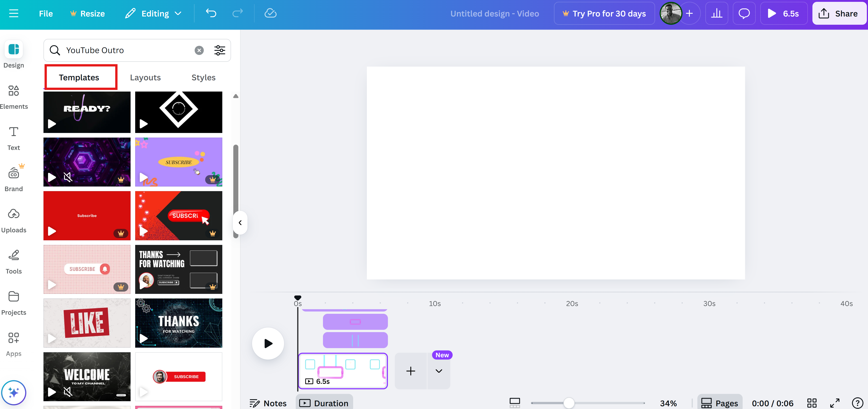Open the Magic Studio assistant icon
This screenshot has height=409, width=868.
[x=13, y=393]
